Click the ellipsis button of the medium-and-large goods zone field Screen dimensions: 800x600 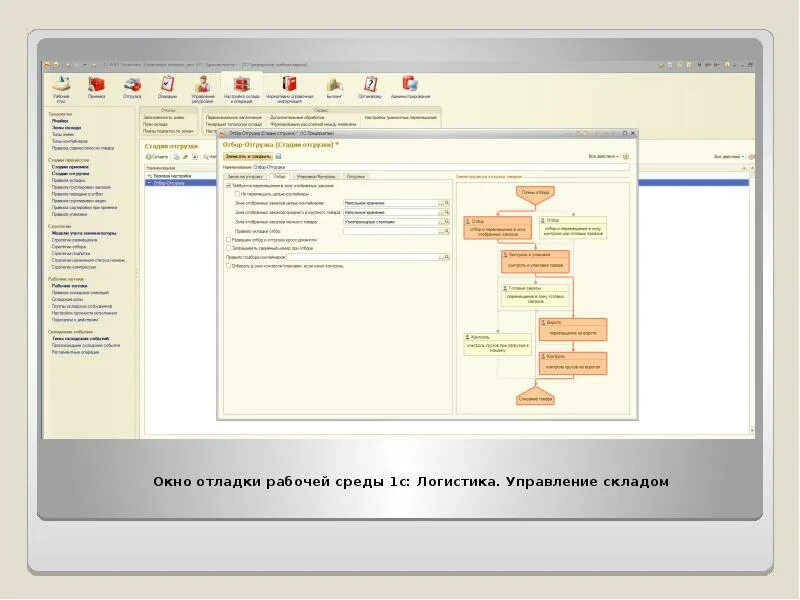pyautogui.click(x=441, y=212)
